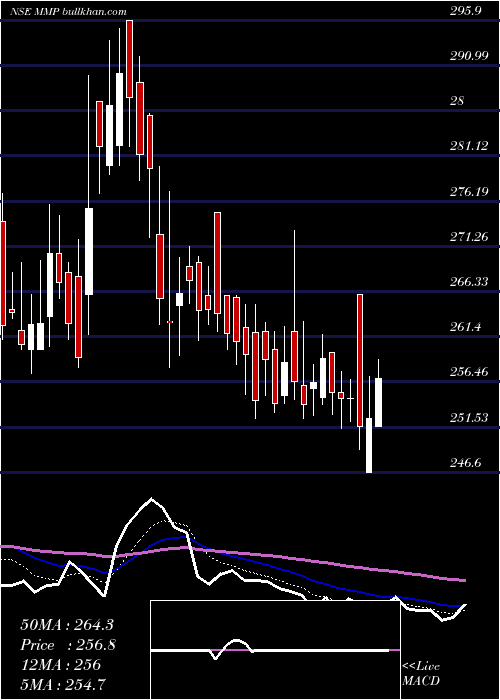Click the <<Live MACD label
The height and width of the screenshot is (700, 500).
421,673
